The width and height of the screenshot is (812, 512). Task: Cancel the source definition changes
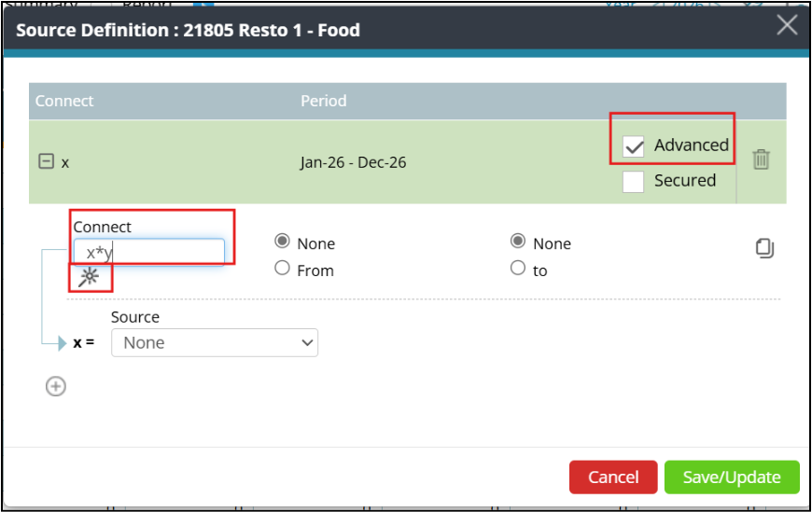(613, 477)
